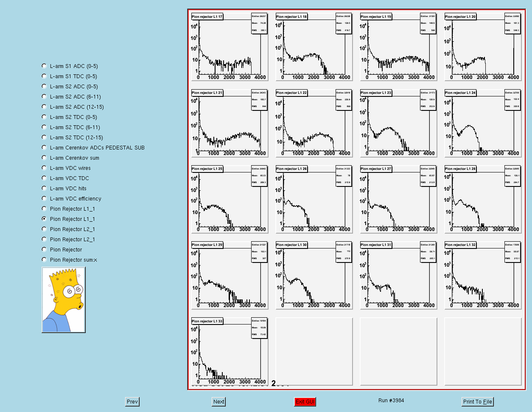The width and height of the screenshot is (532, 412).
Task: Select Pion rejector L1 32 plot
Action: pos(483,275)
